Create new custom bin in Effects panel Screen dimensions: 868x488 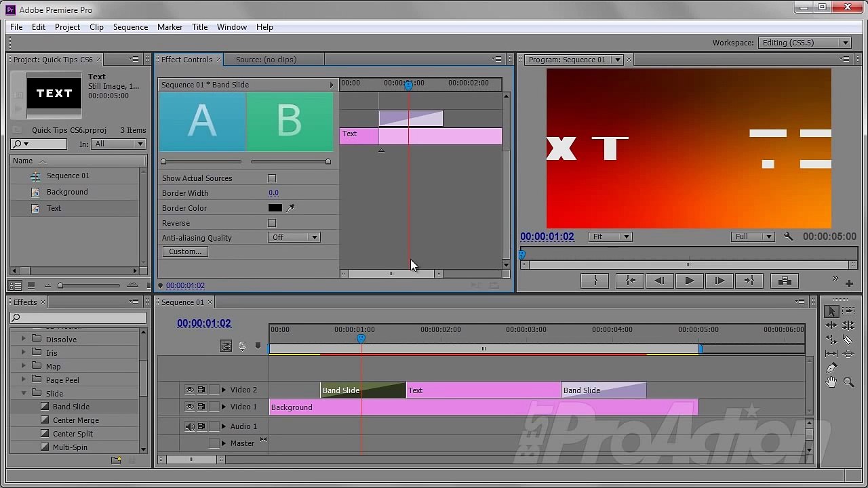click(116, 460)
